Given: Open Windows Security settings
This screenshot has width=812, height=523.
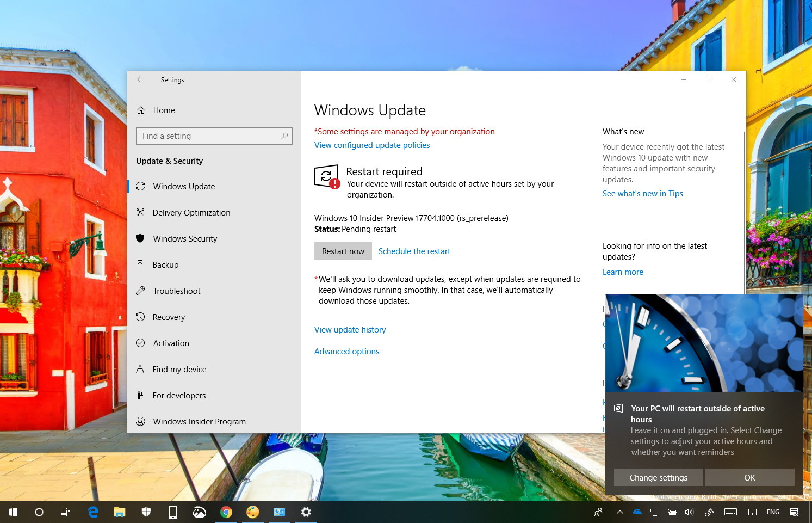Looking at the screenshot, I should [183, 238].
